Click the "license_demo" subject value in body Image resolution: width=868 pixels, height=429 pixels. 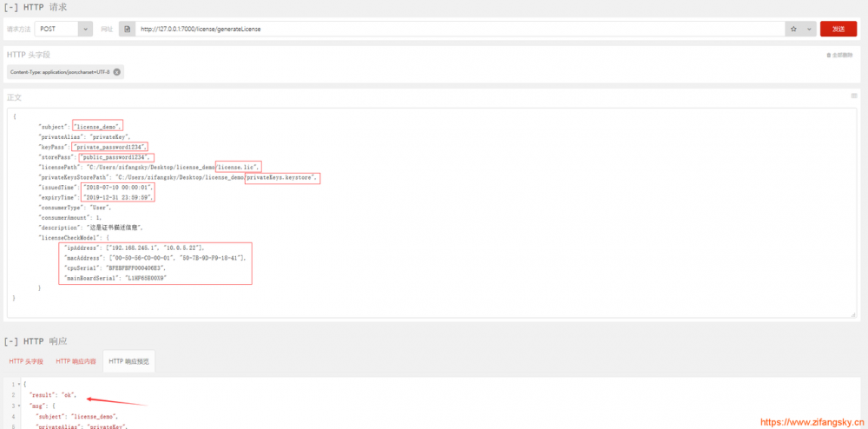click(x=98, y=127)
